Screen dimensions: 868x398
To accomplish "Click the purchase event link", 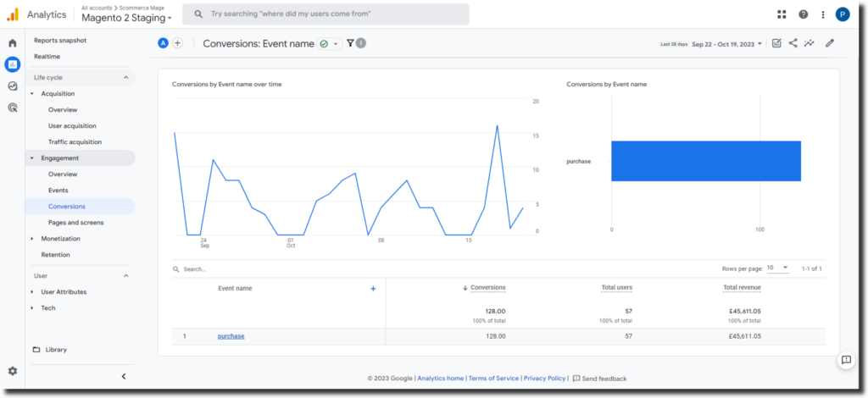I will tap(231, 336).
